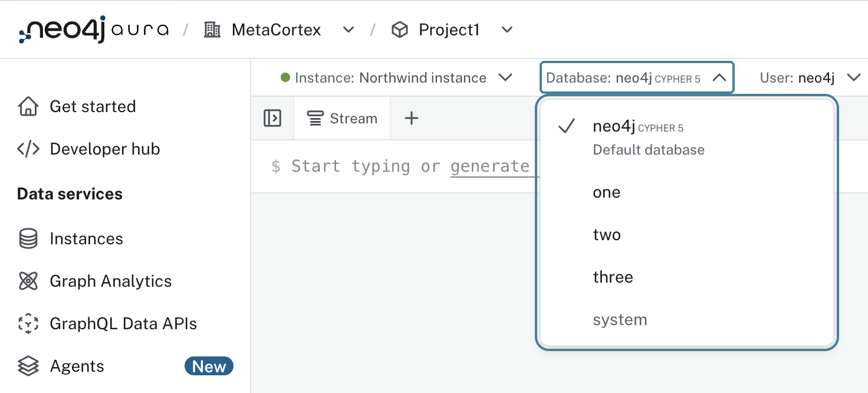This screenshot has width=868, height=393.
Task: Click the Data services heading
Action: click(70, 194)
